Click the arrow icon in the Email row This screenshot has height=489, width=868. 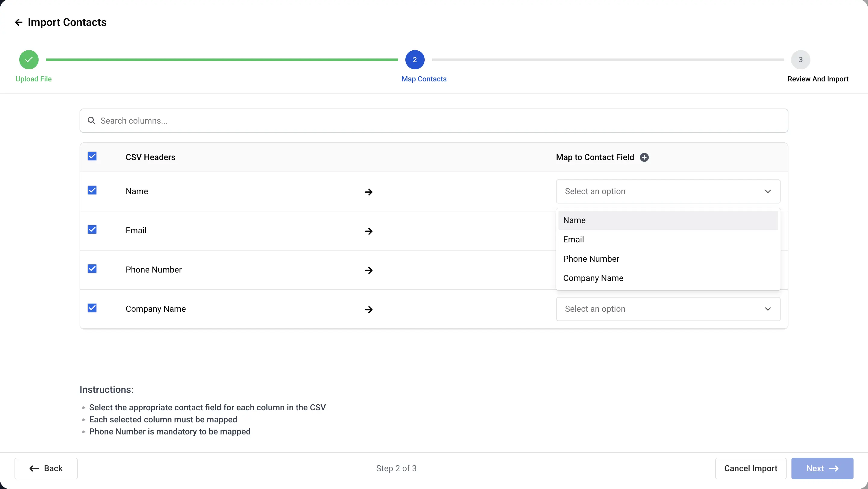point(369,231)
